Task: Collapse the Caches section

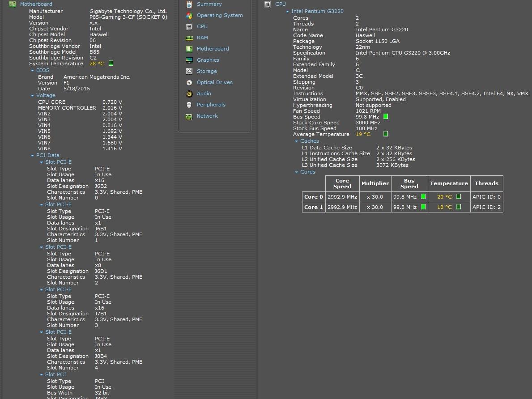Action: [x=296, y=141]
